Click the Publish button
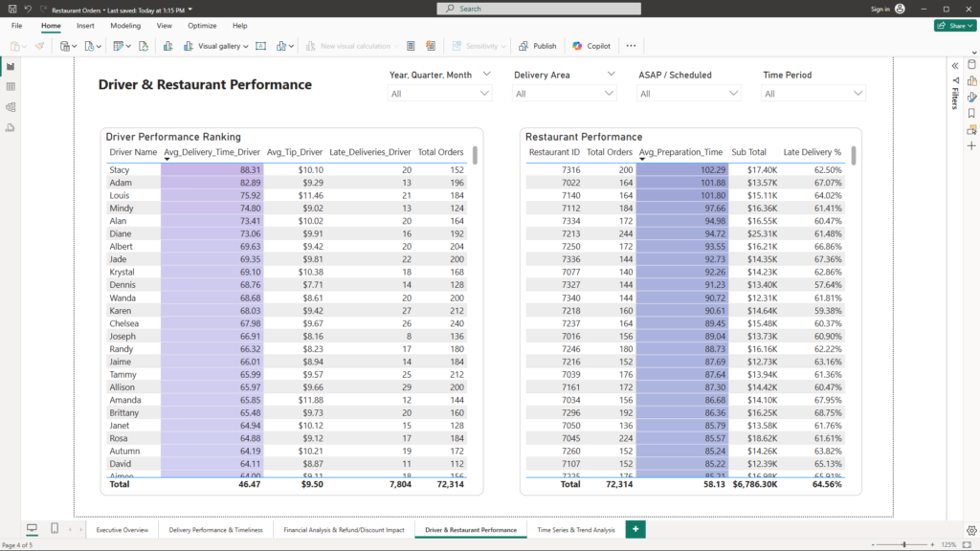The height and width of the screenshot is (551, 980). (538, 46)
